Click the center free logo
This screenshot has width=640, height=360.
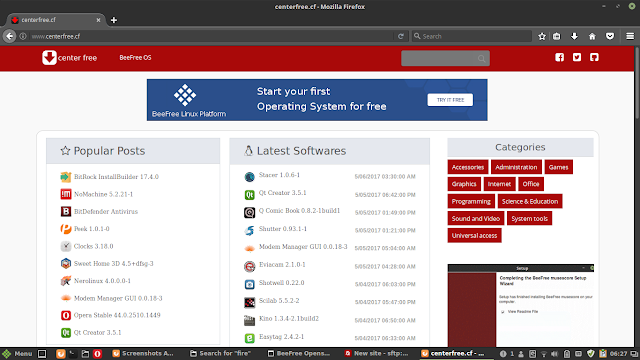coord(69,58)
